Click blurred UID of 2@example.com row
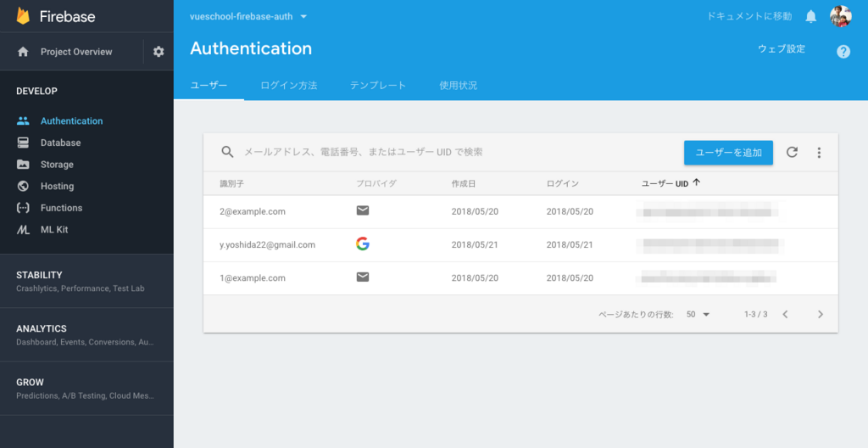 coord(708,211)
